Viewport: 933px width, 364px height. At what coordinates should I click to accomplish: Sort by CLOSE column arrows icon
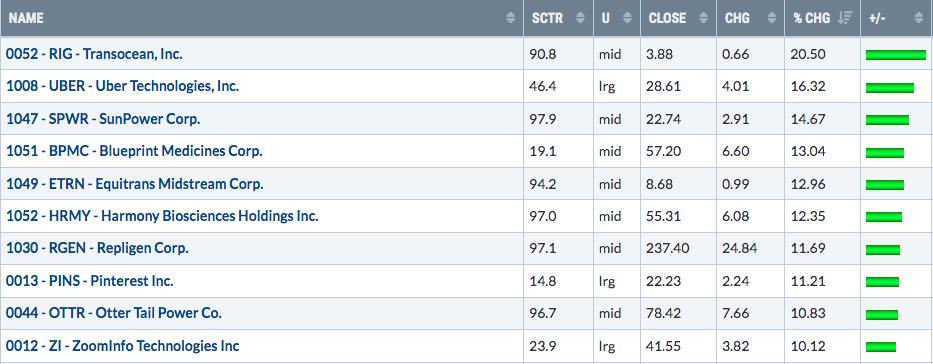click(703, 18)
